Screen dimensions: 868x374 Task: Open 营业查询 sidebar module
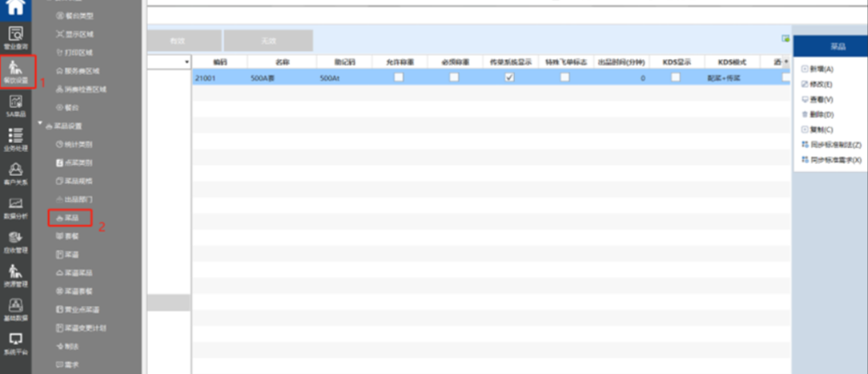click(x=16, y=37)
